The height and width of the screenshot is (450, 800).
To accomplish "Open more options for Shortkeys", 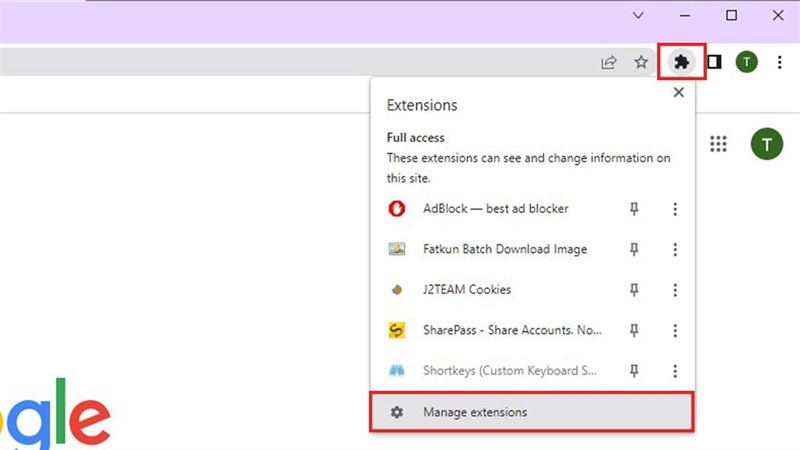I will 675,370.
